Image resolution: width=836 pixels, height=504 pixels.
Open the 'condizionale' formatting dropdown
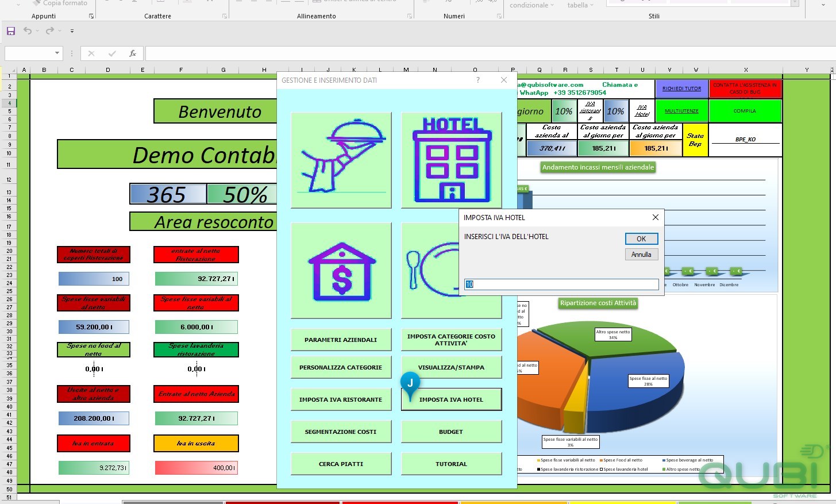(x=531, y=5)
